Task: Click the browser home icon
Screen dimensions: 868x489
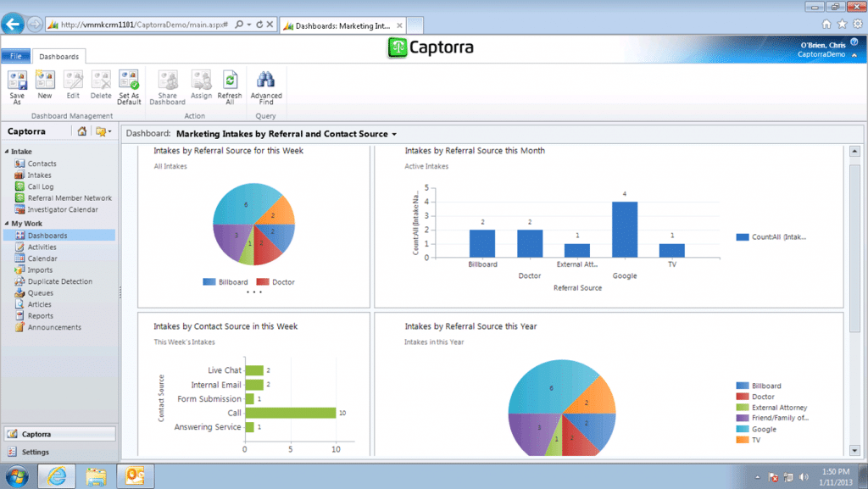Action: click(826, 24)
